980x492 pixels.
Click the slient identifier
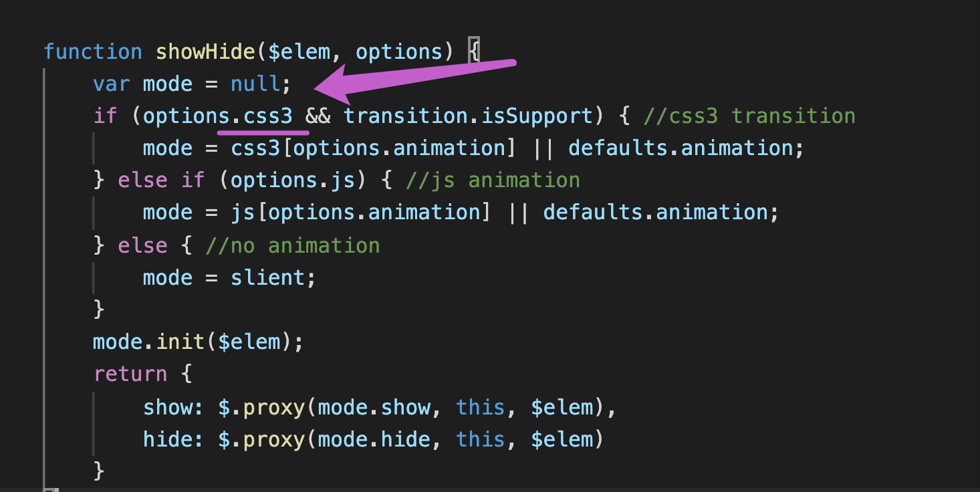coord(267,277)
